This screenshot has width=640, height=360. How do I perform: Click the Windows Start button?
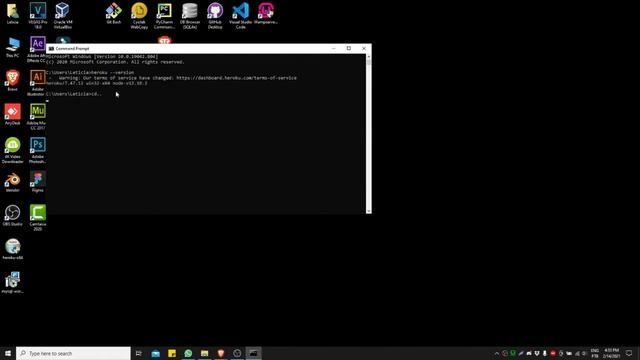pos(8,353)
